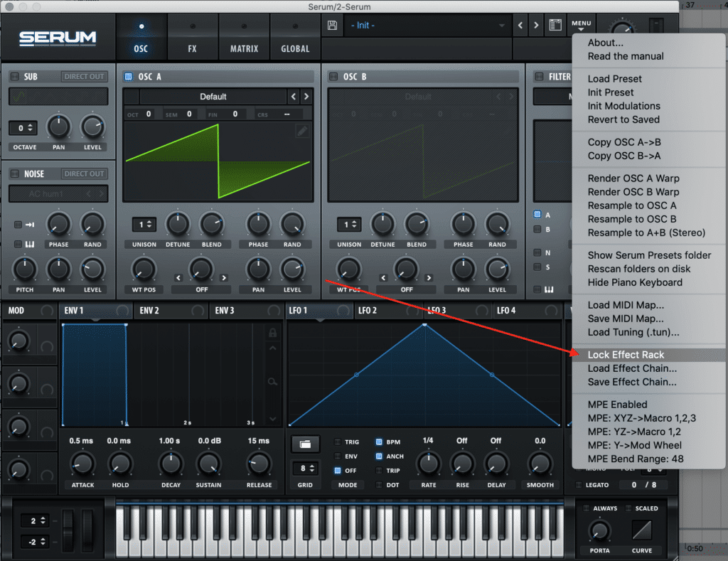Click OSC B warp mode right arrow

point(429,278)
